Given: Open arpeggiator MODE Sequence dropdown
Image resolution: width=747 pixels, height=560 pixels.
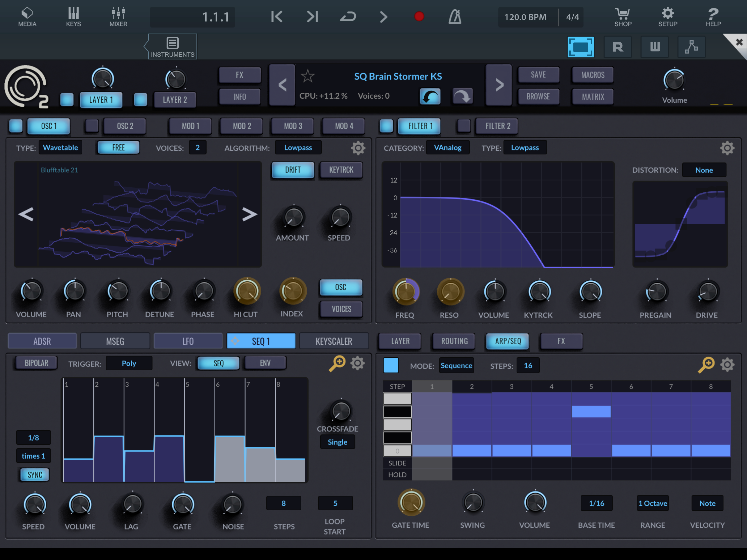Looking at the screenshot, I should (x=456, y=366).
